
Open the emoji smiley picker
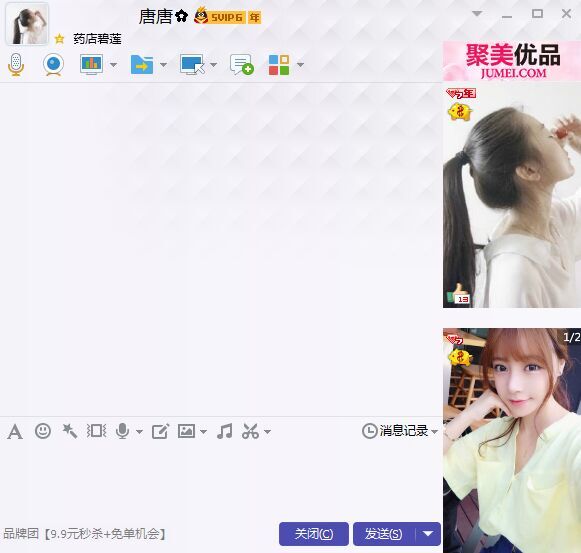pos(43,431)
